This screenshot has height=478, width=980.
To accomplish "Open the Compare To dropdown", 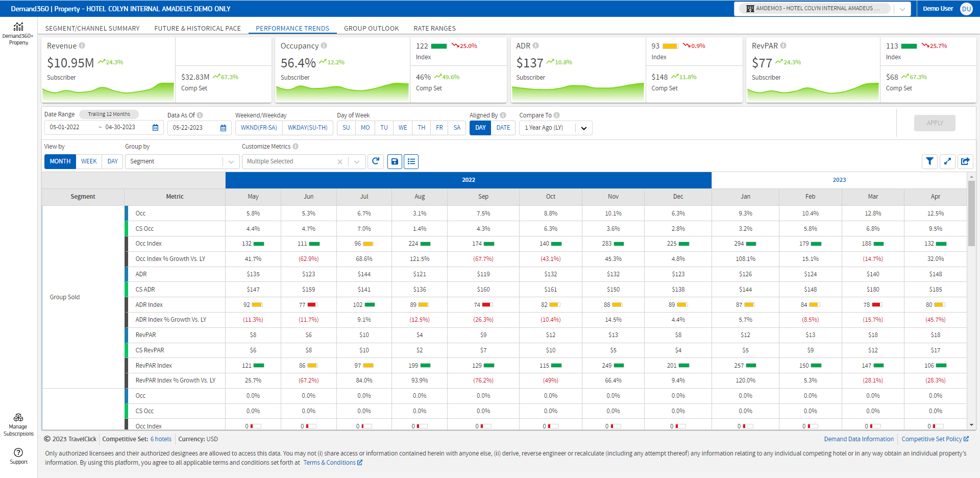I will pos(583,128).
